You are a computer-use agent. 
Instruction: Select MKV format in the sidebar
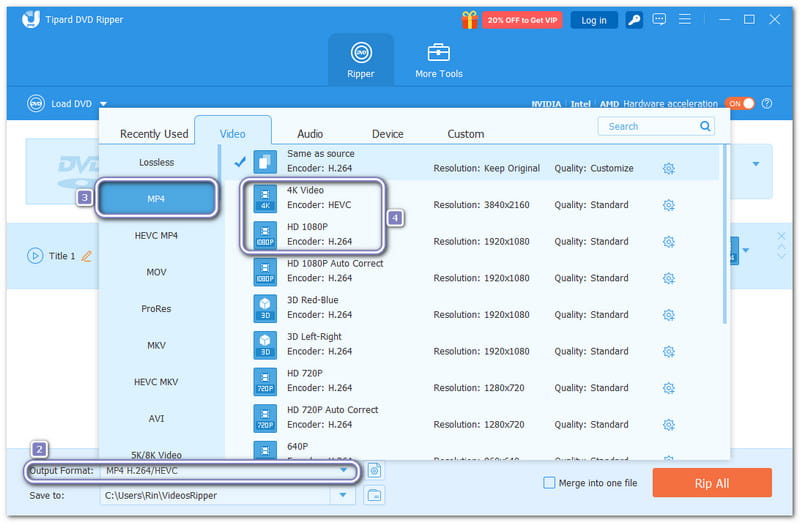[x=157, y=345]
